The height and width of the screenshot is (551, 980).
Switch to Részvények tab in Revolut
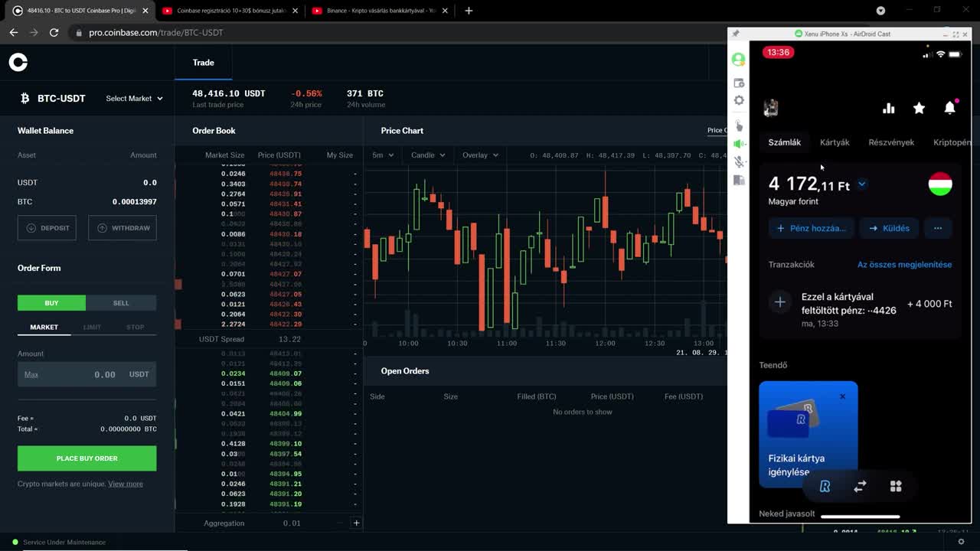891,142
